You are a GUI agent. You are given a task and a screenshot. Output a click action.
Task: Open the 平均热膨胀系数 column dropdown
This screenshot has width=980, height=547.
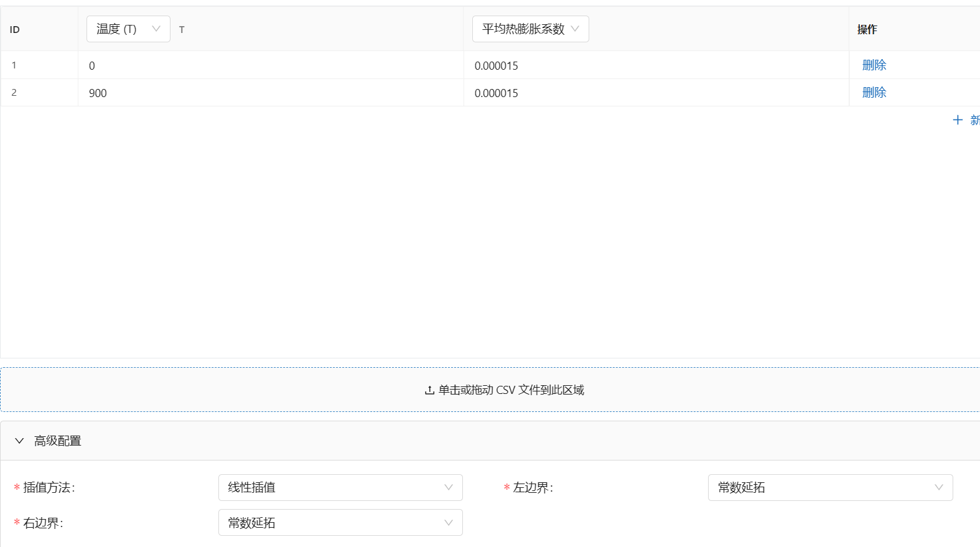point(530,29)
